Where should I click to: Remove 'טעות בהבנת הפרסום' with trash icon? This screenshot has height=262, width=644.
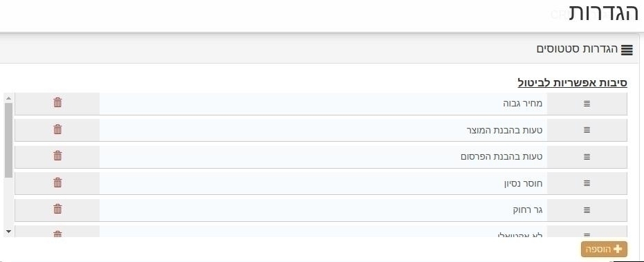pyautogui.click(x=57, y=156)
